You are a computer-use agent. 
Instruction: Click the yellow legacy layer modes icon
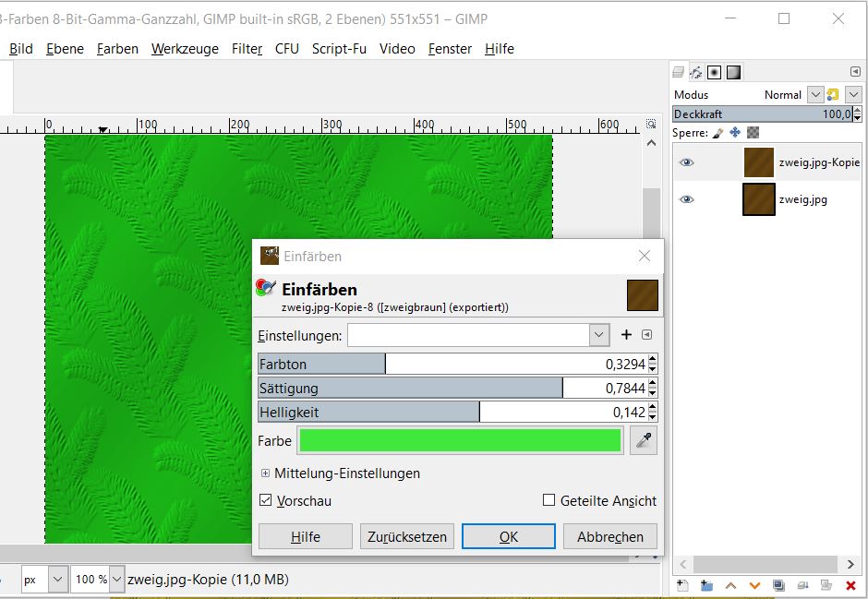(x=833, y=94)
